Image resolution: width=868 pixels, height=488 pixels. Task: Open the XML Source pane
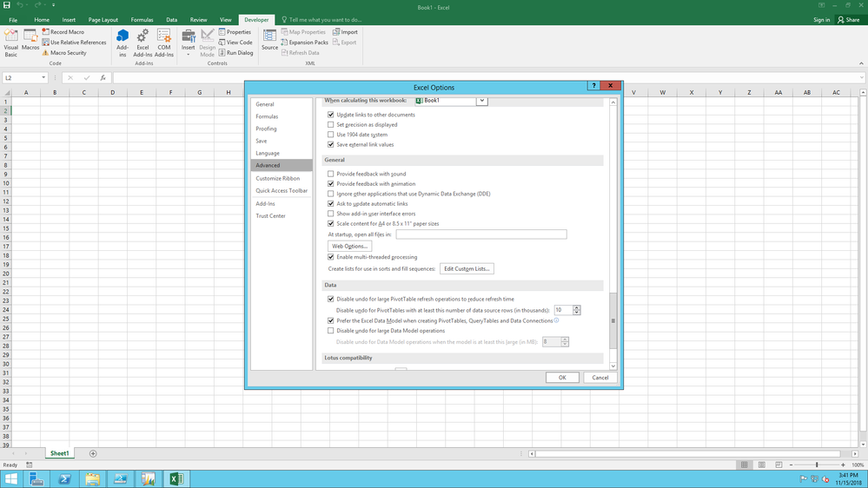click(x=269, y=40)
